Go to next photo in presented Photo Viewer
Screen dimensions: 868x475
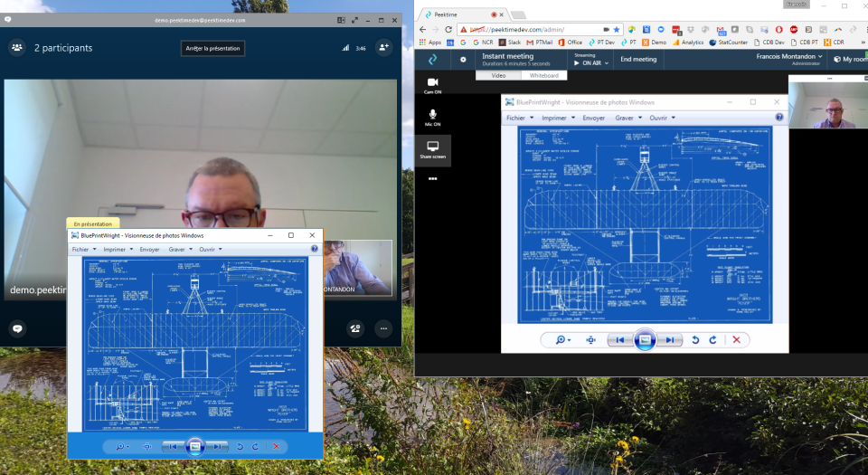tap(218, 447)
